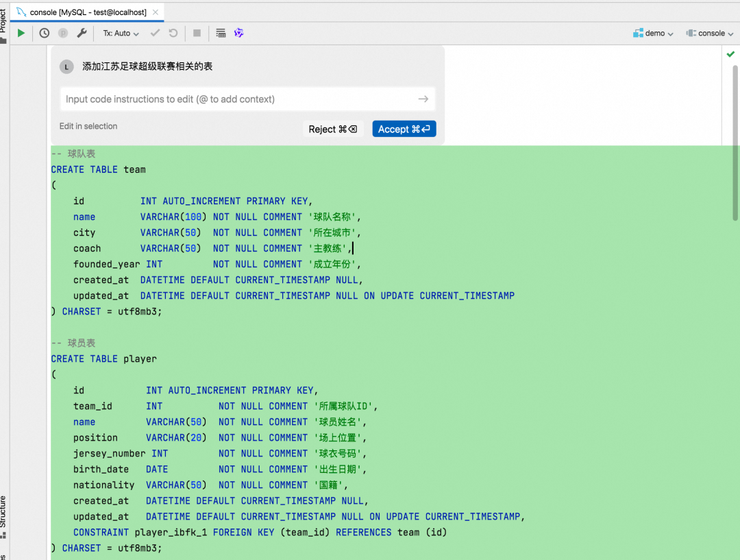Click the playground P icon in toolbar

tap(63, 33)
